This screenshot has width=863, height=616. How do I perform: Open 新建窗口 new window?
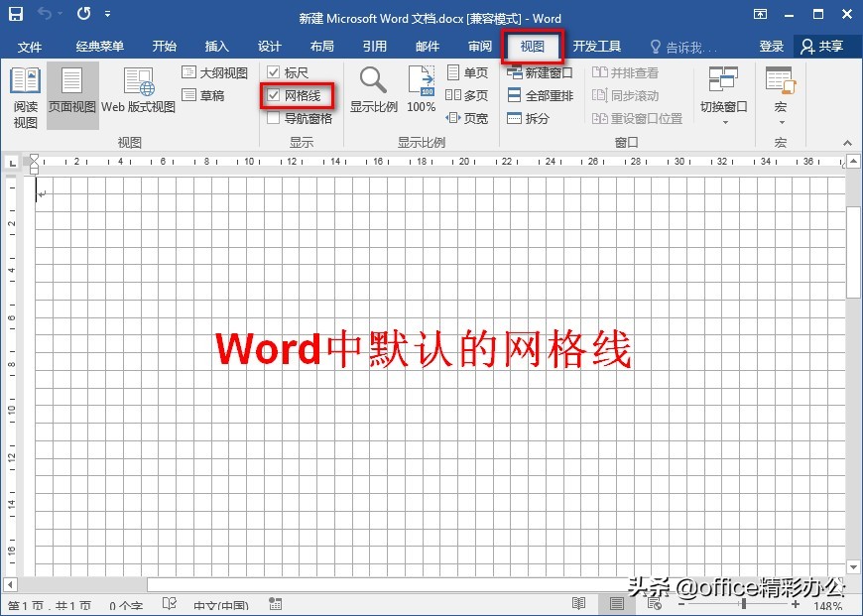[540, 72]
